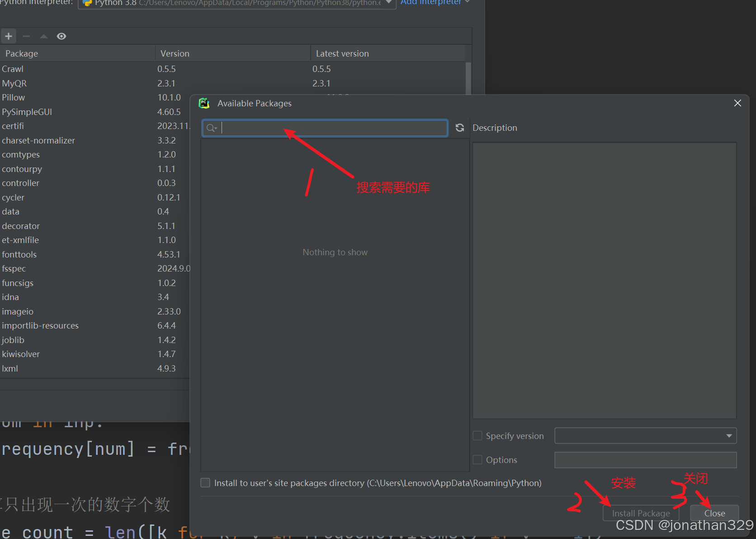This screenshot has height=539, width=756.
Task: Click the remove package minus icon
Action: point(26,36)
